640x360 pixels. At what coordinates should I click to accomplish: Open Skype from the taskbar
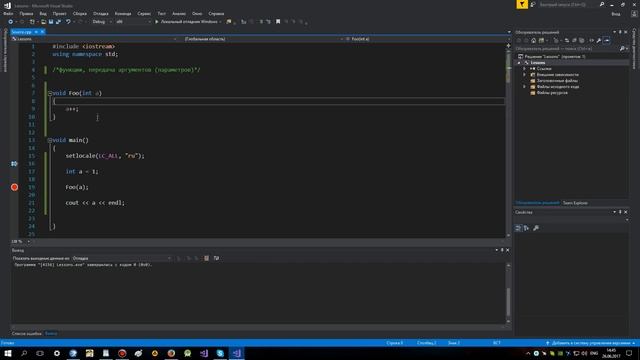point(220,353)
